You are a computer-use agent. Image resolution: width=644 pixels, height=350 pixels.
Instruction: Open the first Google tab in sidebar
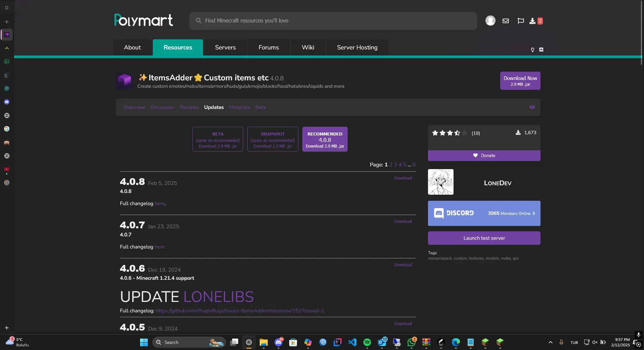point(7,129)
